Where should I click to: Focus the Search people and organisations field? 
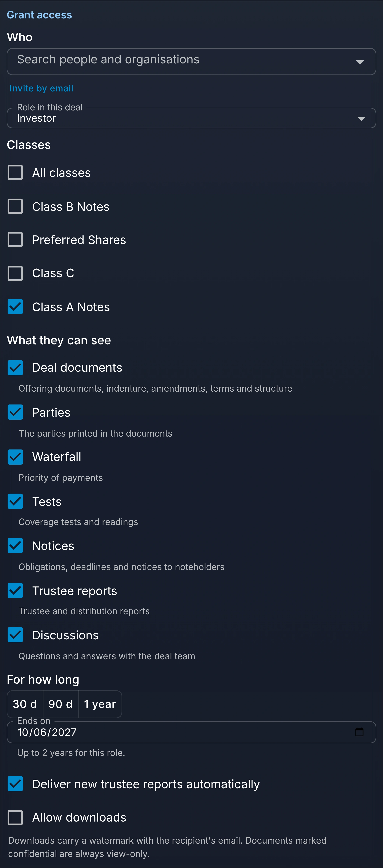191,61
